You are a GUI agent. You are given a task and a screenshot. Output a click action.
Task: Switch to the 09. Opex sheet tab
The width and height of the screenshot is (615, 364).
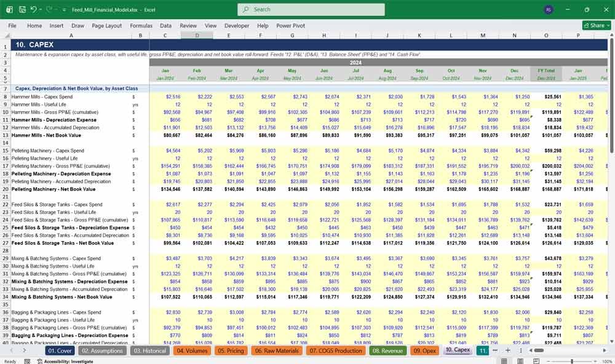[x=425, y=350]
